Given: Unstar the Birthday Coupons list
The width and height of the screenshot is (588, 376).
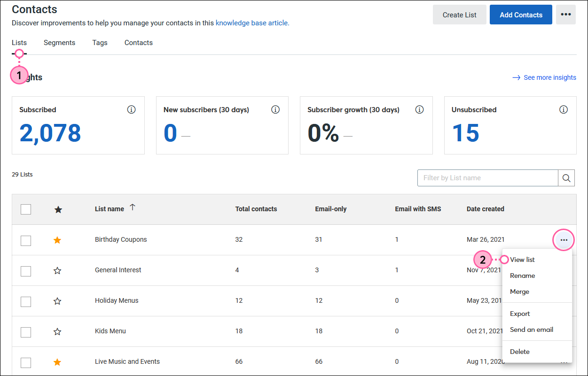Looking at the screenshot, I should click(57, 240).
